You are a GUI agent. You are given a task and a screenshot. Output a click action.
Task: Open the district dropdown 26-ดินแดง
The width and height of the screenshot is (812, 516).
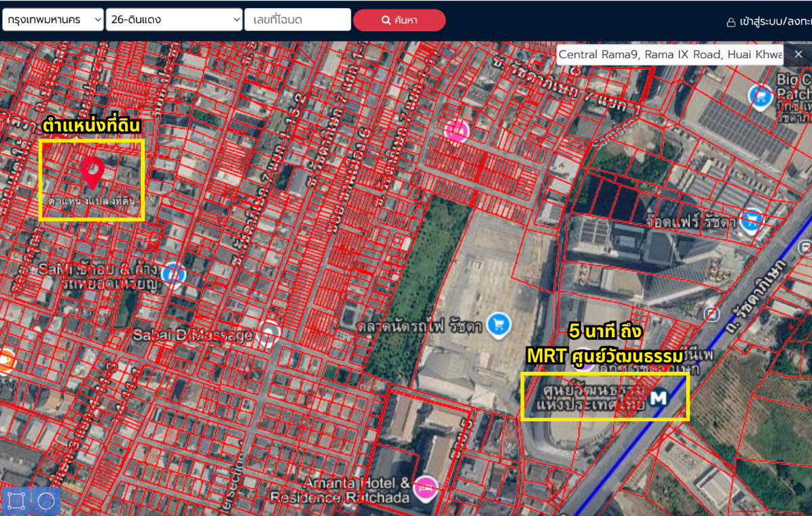click(x=174, y=20)
